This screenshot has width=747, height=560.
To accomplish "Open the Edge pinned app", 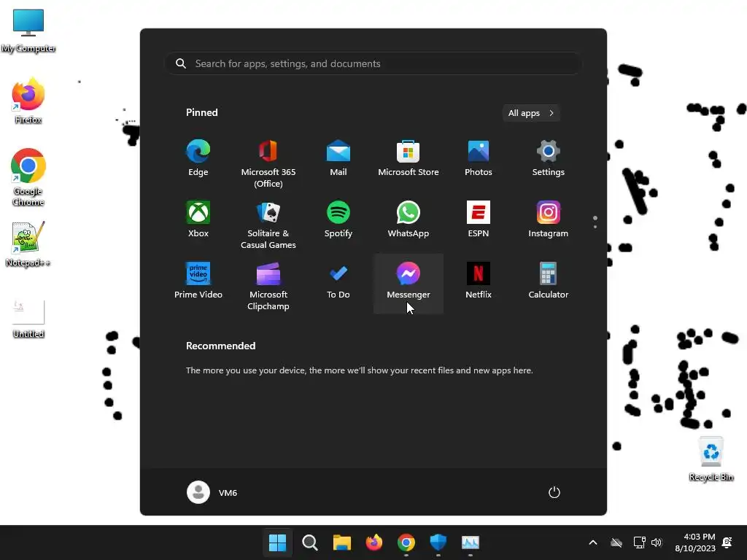I will 198,158.
